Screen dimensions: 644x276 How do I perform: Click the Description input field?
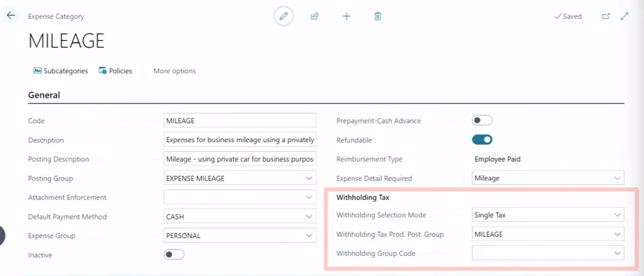(240, 140)
